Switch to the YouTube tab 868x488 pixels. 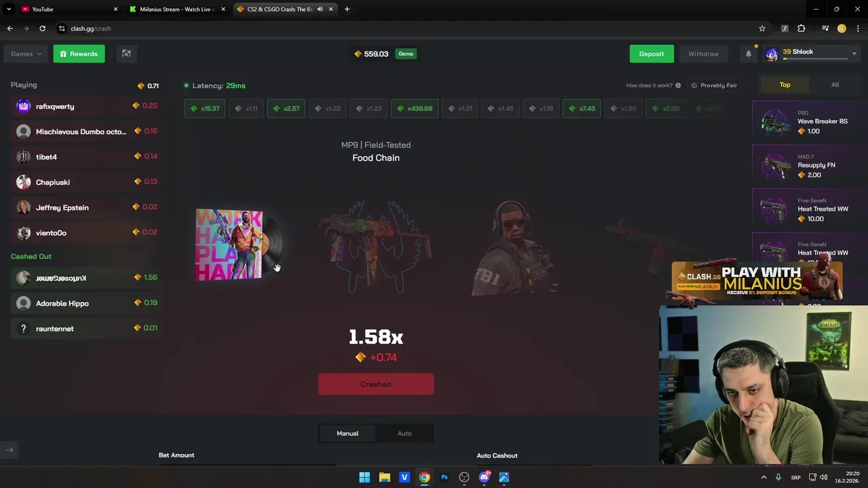coord(68,9)
